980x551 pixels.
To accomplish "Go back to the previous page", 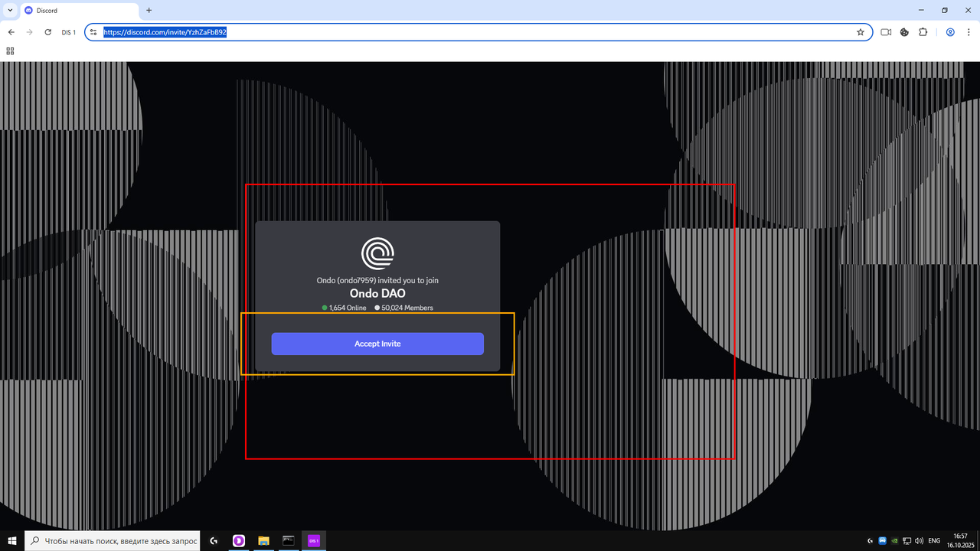I will click(x=11, y=32).
